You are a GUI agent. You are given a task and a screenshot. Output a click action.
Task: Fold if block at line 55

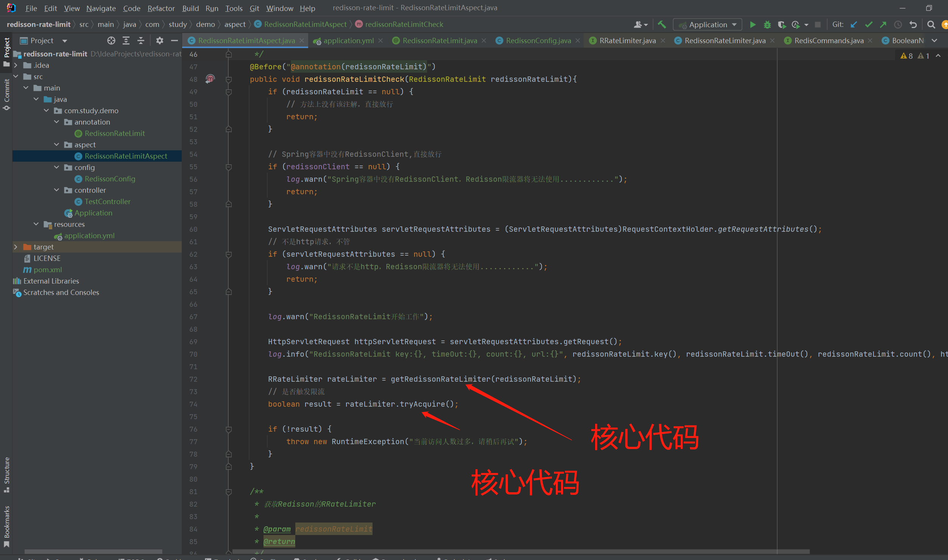[229, 167]
